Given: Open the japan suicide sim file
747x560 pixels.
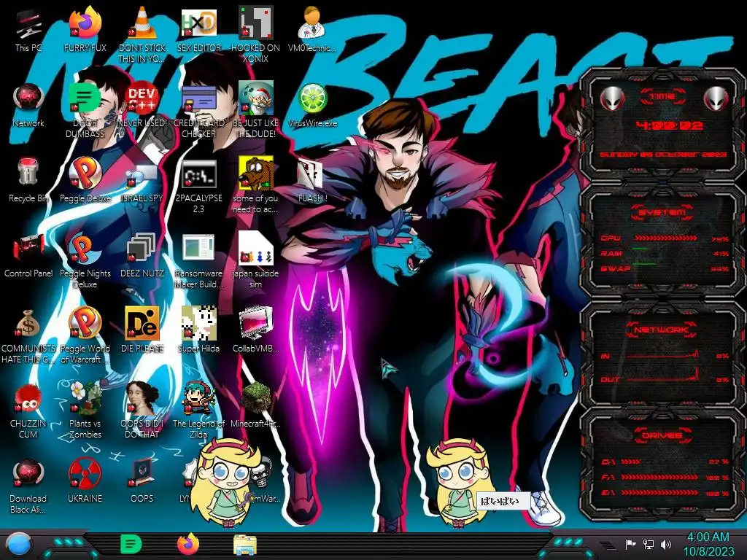Looking at the screenshot, I should point(255,249).
